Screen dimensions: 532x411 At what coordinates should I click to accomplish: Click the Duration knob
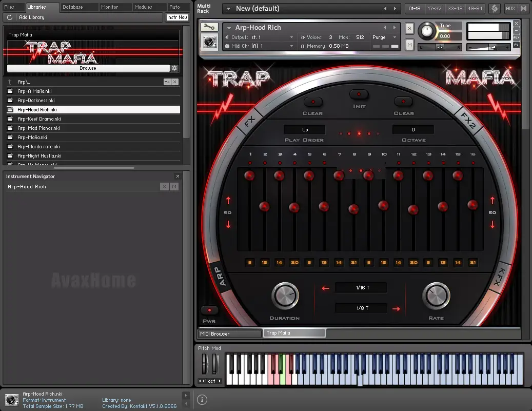pyautogui.click(x=285, y=296)
